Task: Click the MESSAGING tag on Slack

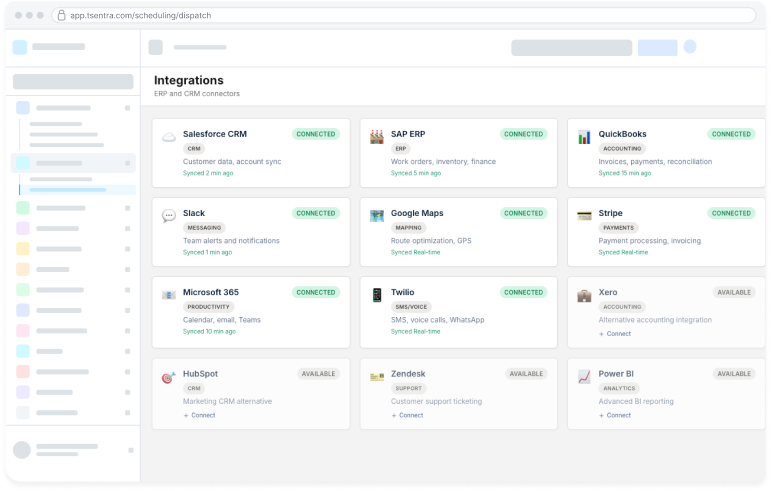Action: (204, 228)
